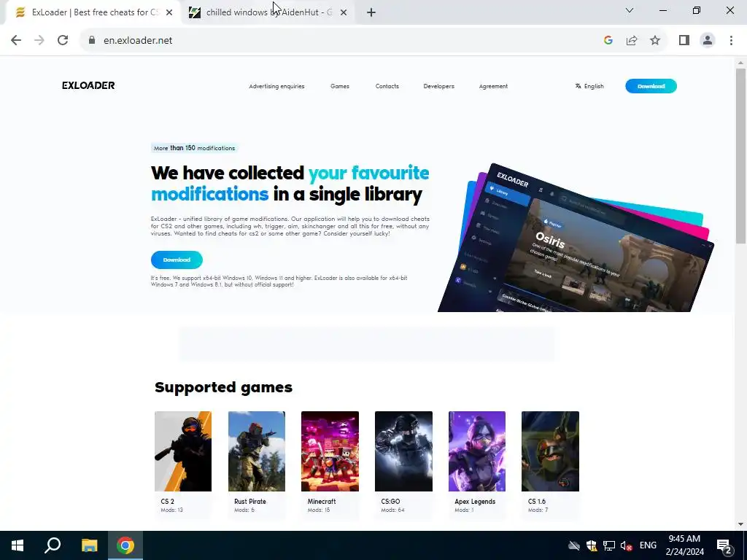Image resolution: width=747 pixels, height=560 pixels.
Task: Click the Download button under the description
Action: [177, 260]
